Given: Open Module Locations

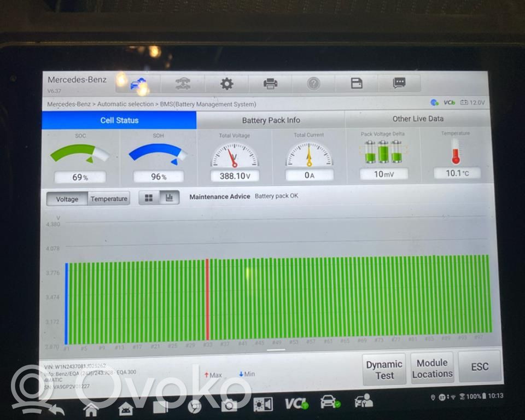Looking at the screenshot, I should (432, 368).
